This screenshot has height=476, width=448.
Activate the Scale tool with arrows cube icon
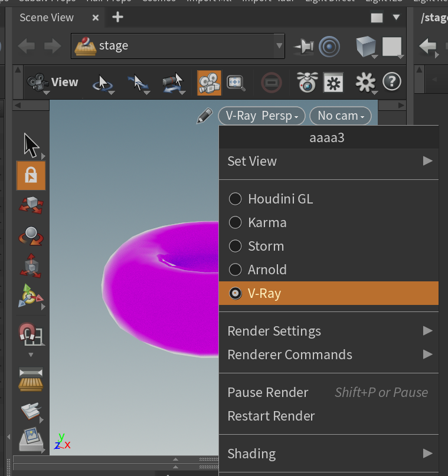point(31,266)
